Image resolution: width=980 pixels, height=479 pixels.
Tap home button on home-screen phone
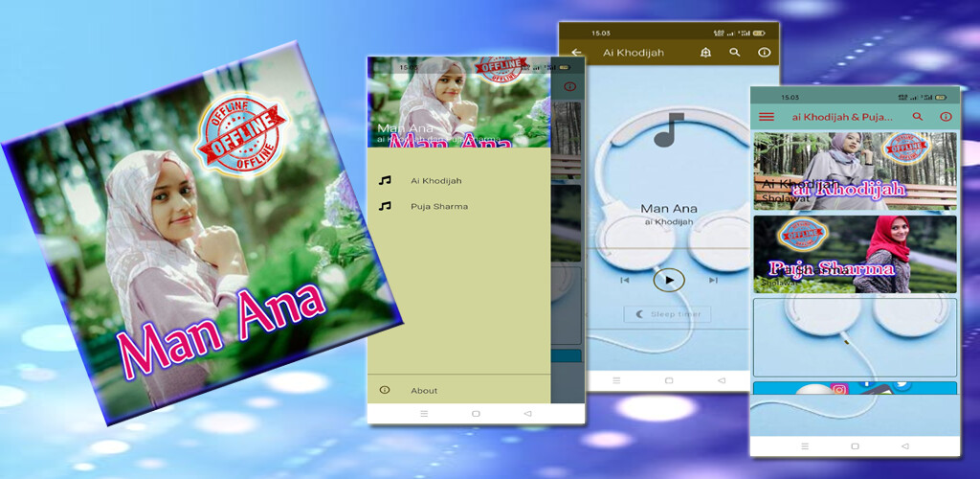coord(855,446)
